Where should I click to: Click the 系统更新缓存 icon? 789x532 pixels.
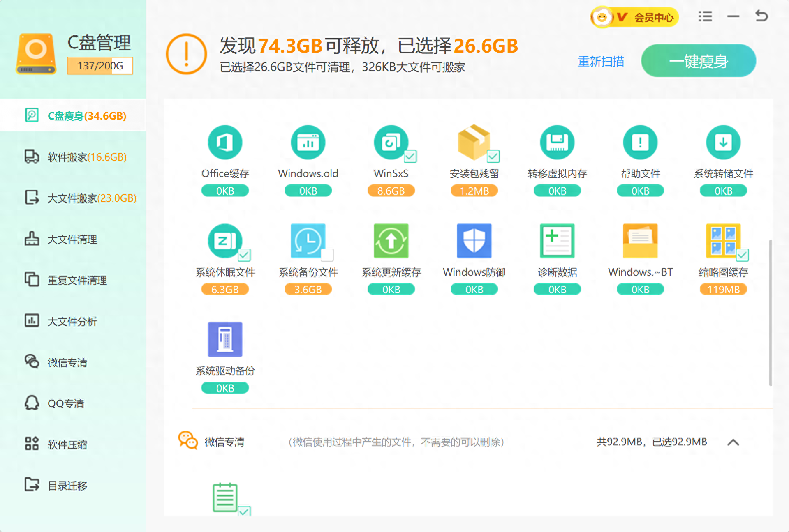point(391,241)
